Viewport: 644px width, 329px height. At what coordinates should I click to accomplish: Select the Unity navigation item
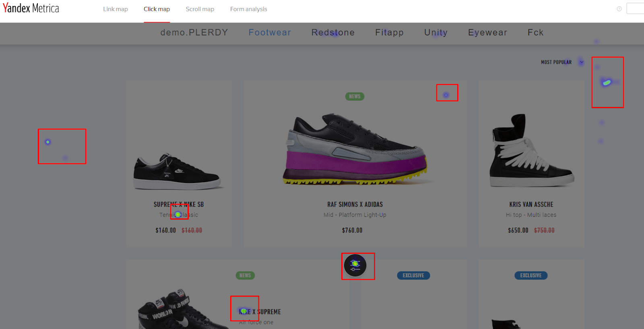click(x=436, y=33)
